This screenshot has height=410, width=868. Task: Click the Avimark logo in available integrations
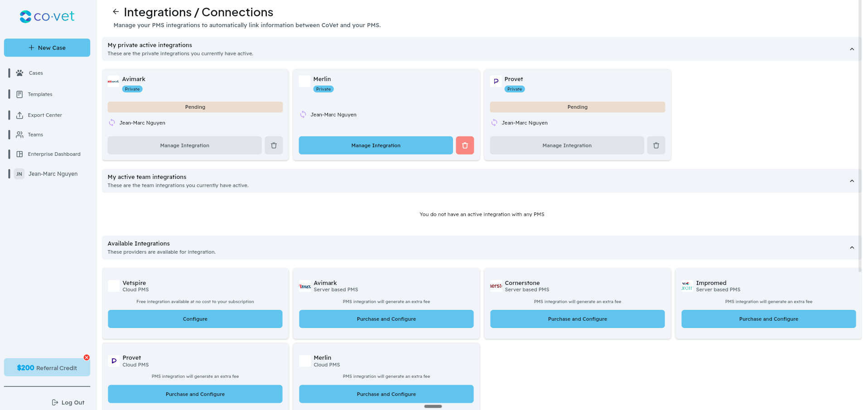click(305, 286)
